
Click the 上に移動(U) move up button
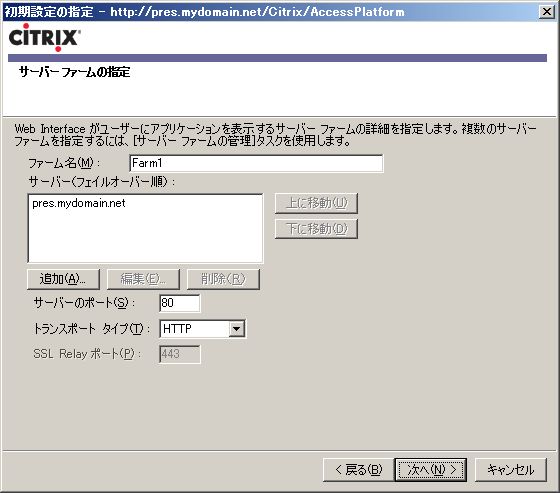316,203
